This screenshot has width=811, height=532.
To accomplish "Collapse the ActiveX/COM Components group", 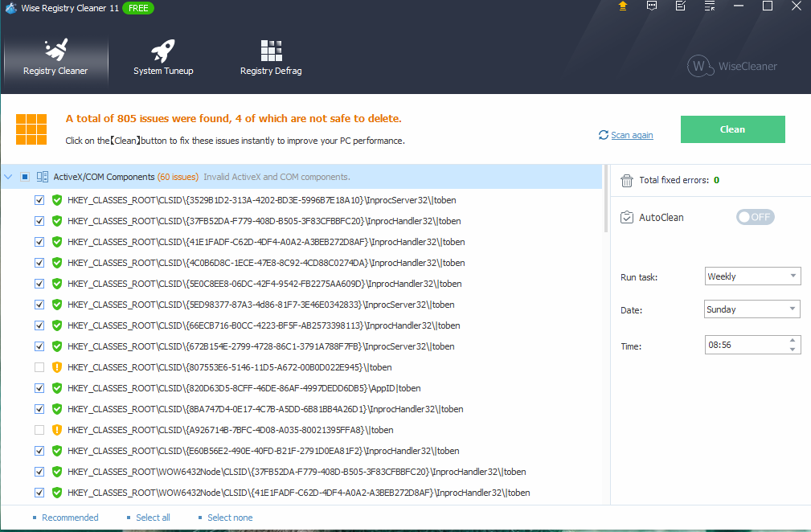I will point(8,177).
